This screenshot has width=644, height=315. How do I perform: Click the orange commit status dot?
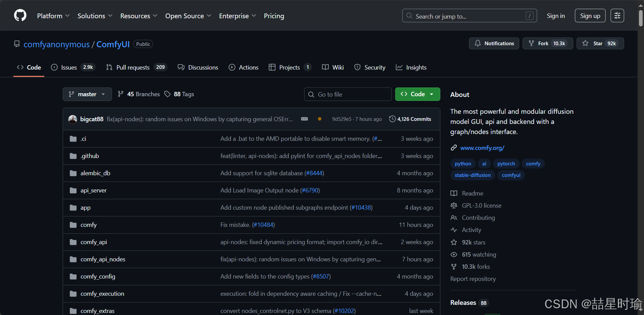320,119
